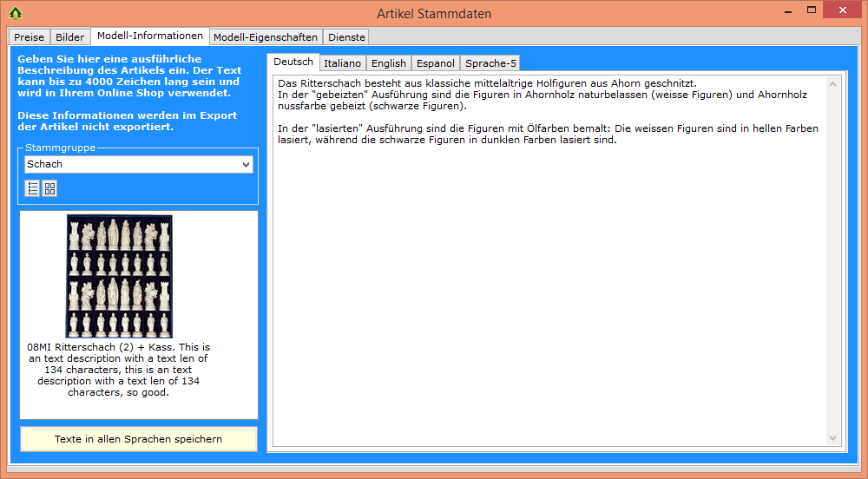Click the description scrollbar down arrow
868x479 pixels.
(833, 438)
